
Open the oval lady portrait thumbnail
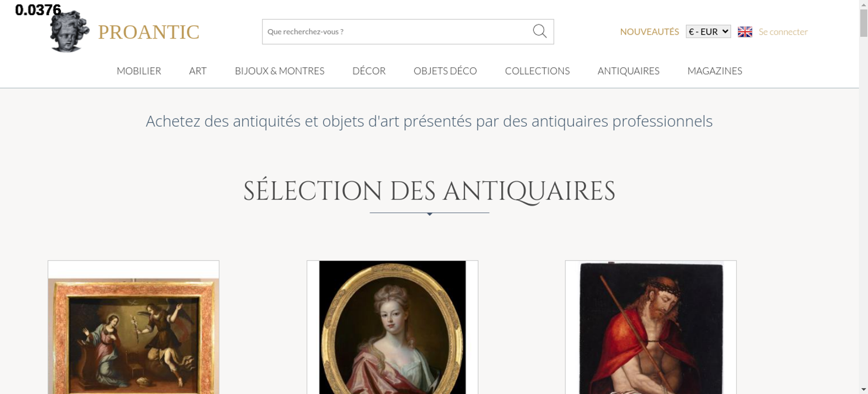point(392,330)
